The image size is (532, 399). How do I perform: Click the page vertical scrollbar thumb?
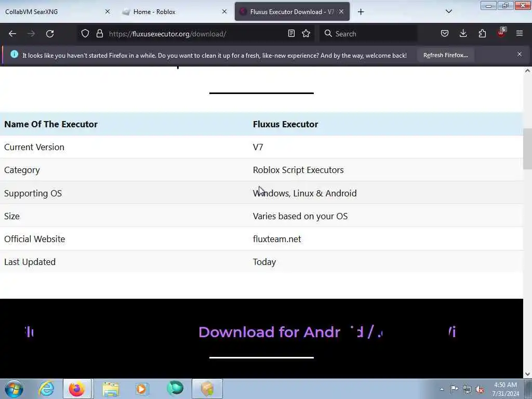tap(527, 149)
